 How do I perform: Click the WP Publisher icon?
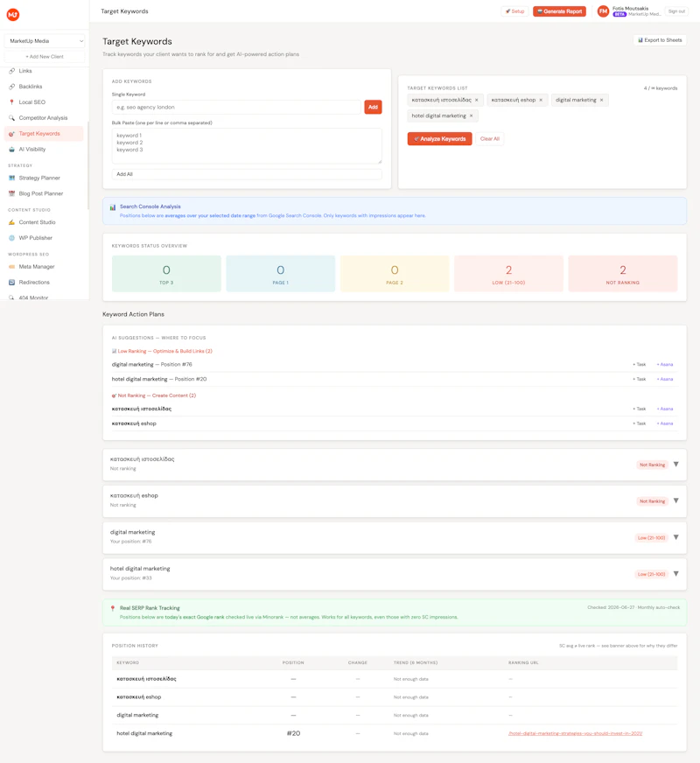click(x=11, y=238)
